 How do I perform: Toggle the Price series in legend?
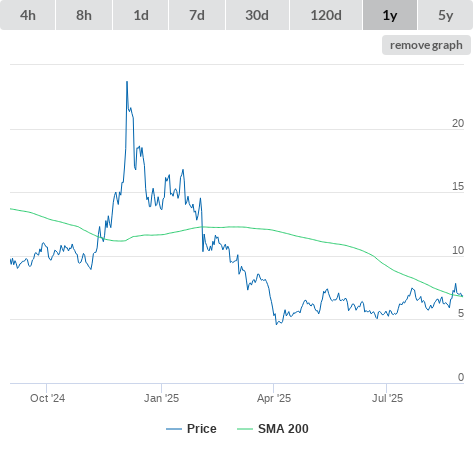click(x=191, y=429)
